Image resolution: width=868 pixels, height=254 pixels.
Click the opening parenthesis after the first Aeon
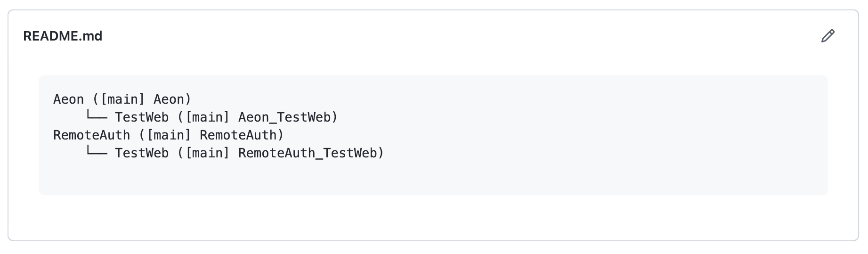pos(96,99)
